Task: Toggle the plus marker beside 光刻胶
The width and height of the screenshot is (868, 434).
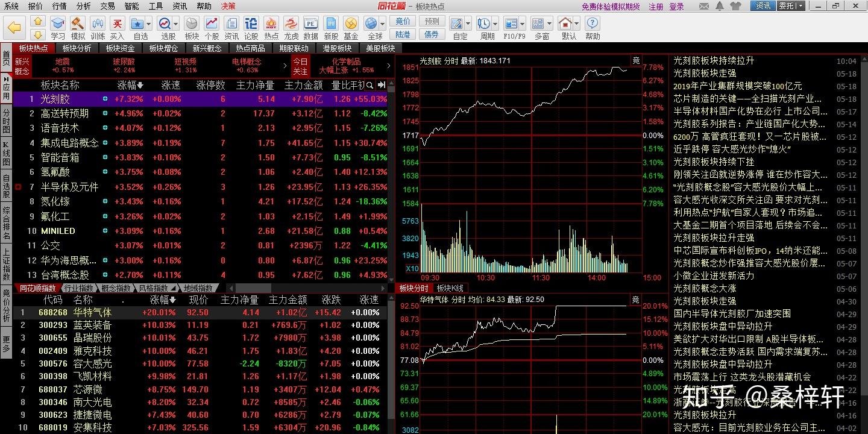Action: click(105, 99)
